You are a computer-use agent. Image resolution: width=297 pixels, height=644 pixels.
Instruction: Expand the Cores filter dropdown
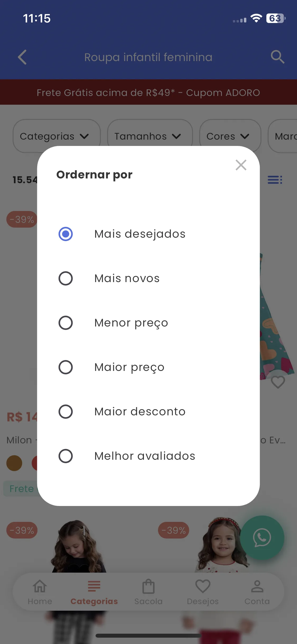pos(230,136)
